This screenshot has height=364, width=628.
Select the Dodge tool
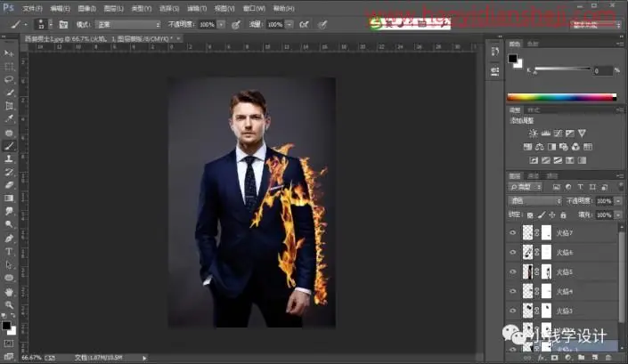[9, 224]
